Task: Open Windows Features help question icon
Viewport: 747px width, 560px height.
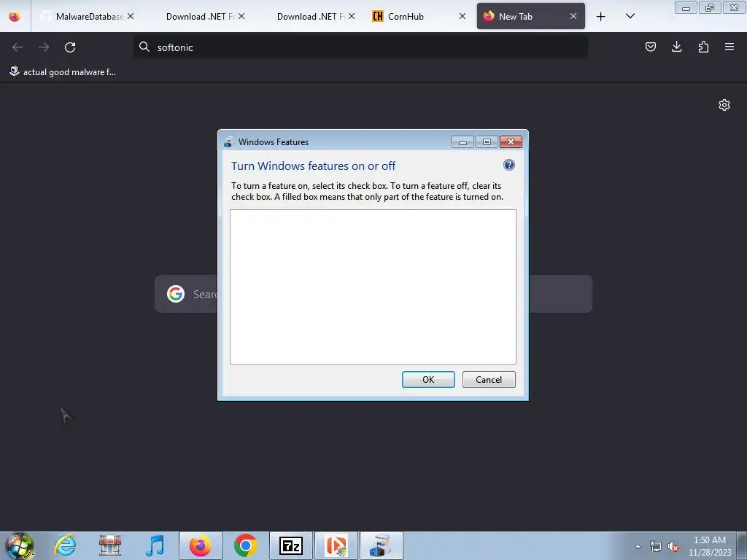Action: pyautogui.click(x=508, y=165)
